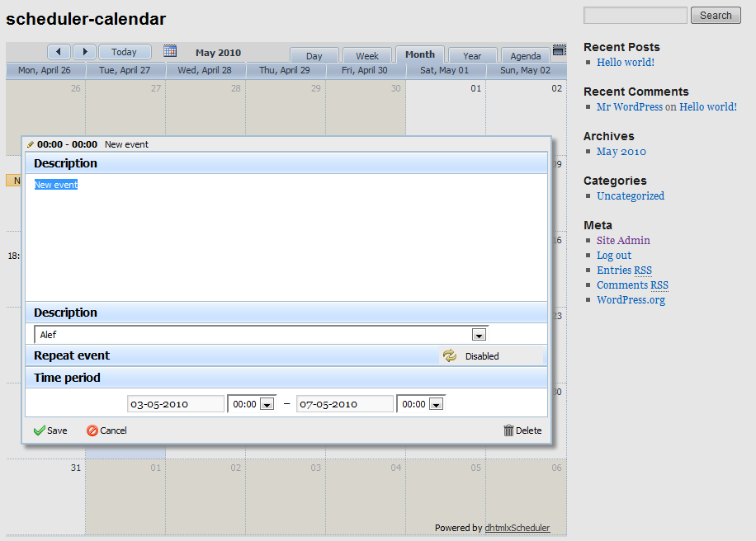The width and height of the screenshot is (756, 541).
Task: Switch to the Week view tab
Action: [x=367, y=56]
